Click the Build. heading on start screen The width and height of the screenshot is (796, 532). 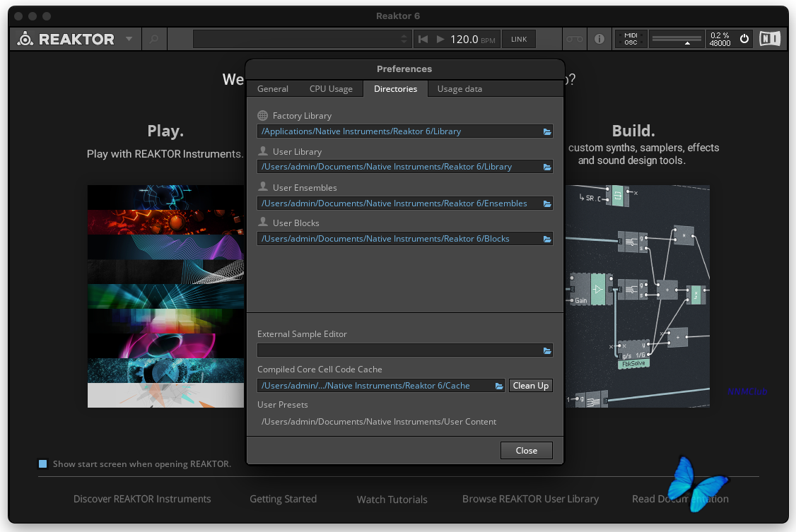(x=633, y=131)
